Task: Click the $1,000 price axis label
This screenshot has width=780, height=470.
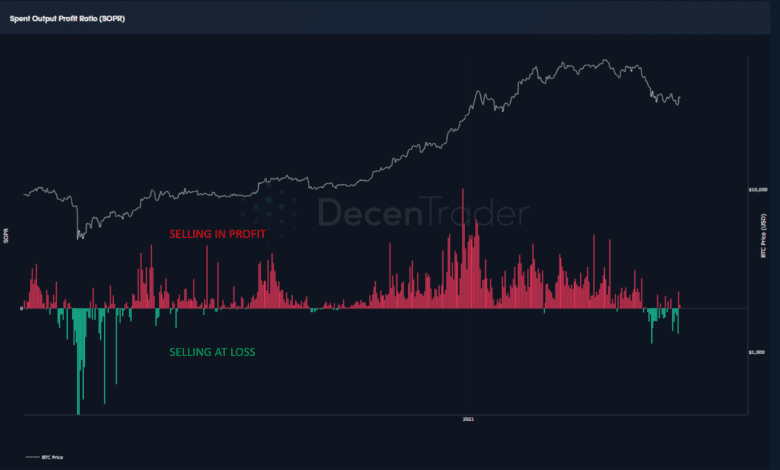Action: click(757, 352)
